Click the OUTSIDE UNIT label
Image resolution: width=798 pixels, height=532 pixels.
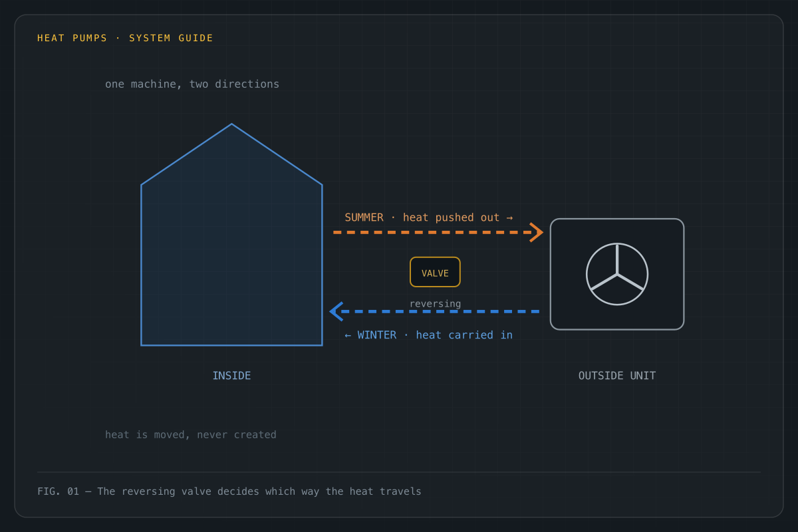[617, 376]
